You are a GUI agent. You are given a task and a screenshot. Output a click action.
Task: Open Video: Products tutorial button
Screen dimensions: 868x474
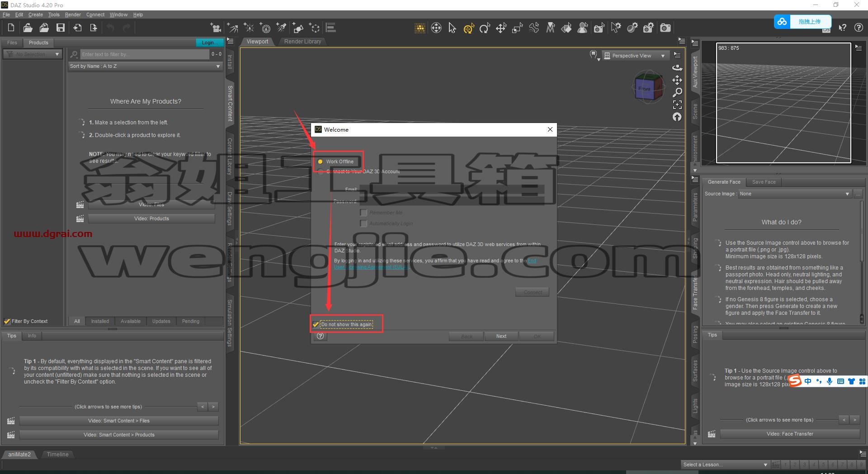point(151,218)
